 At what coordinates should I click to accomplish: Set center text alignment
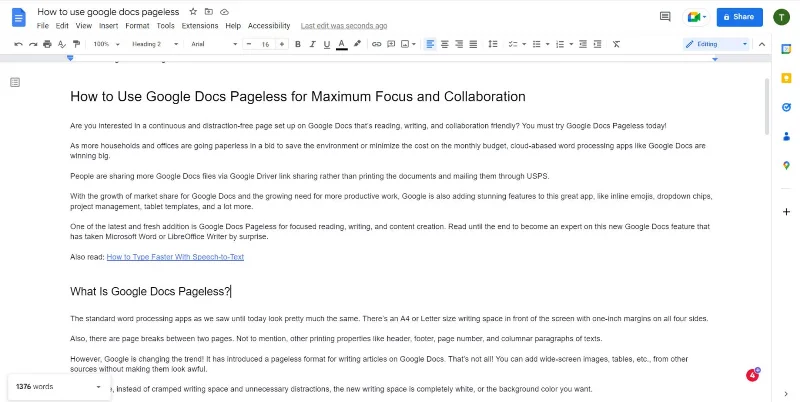(445, 44)
